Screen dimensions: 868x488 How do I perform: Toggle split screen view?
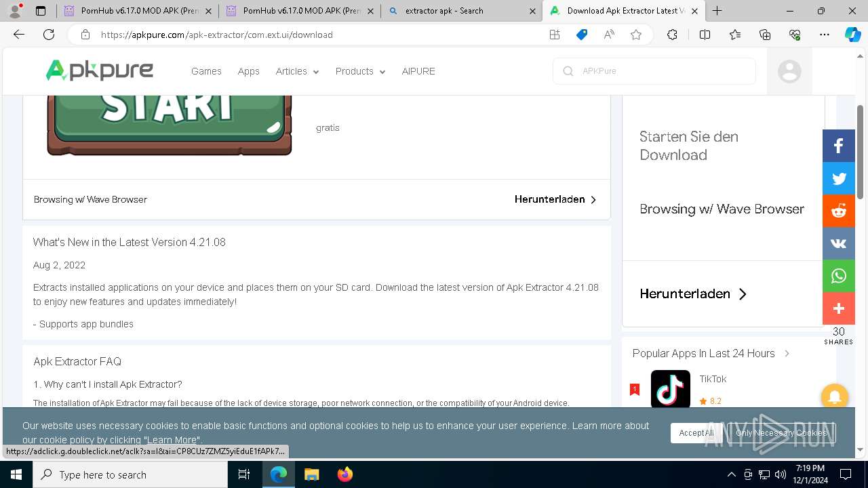click(x=705, y=35)
